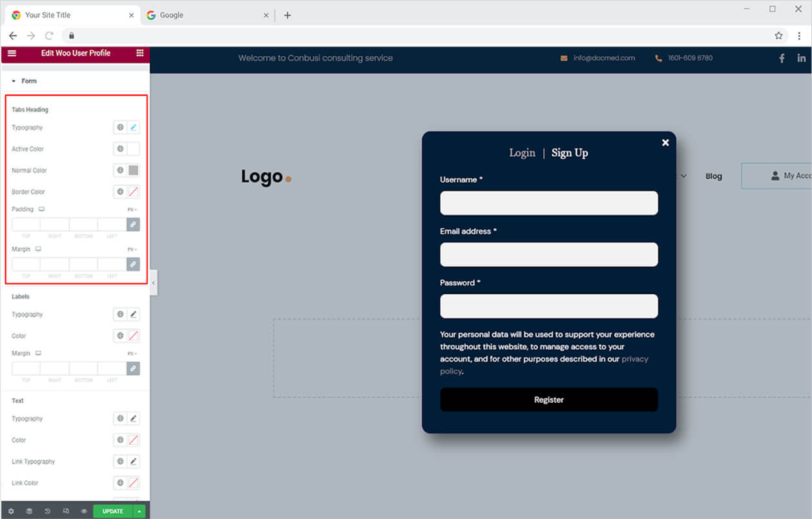This screenshot has width=812, height=519.
Task: Expand the arrow next to UPDATE button
Action: coord(139,511)
